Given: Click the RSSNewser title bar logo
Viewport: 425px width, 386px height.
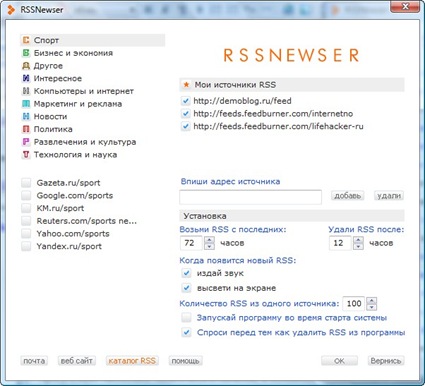Looking at the screenshot, I should (x=11, y=10).
